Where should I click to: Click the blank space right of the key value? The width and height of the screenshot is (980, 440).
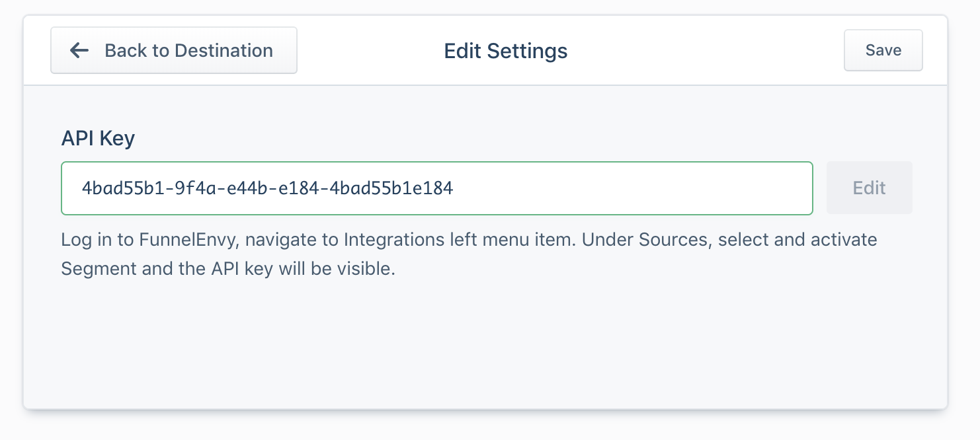[628, 188]
